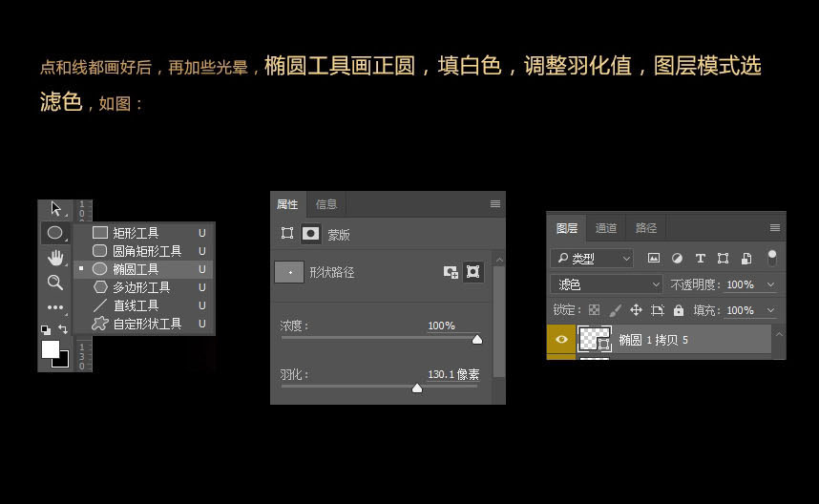
Task: Filter for pixel layers icon
Action: tap(654, 258)
